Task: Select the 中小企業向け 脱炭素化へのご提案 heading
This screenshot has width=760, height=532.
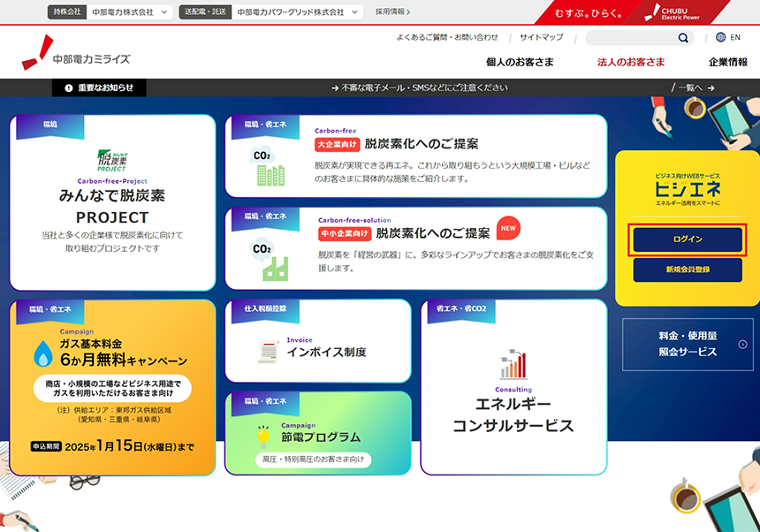Action: (x=404, y=233)
